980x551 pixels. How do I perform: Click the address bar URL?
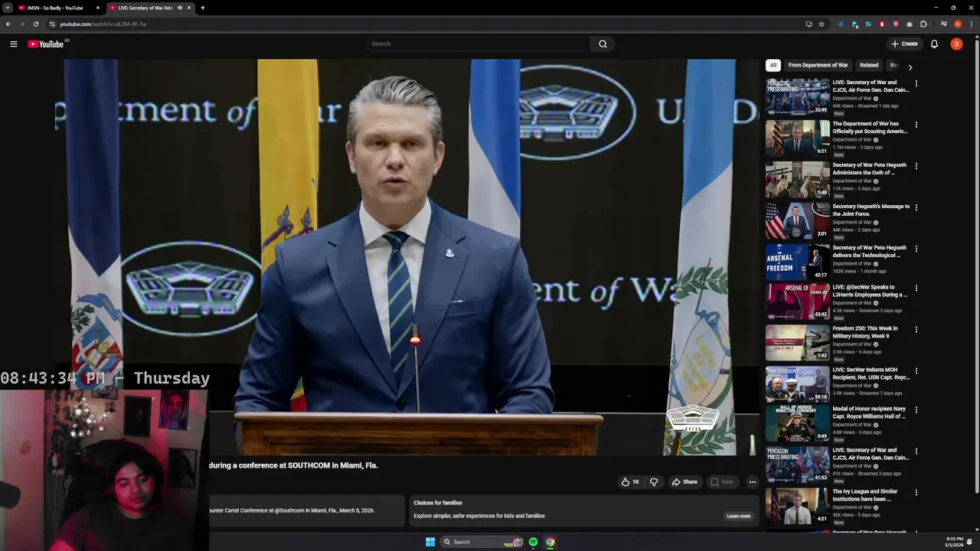click(103, 24)
